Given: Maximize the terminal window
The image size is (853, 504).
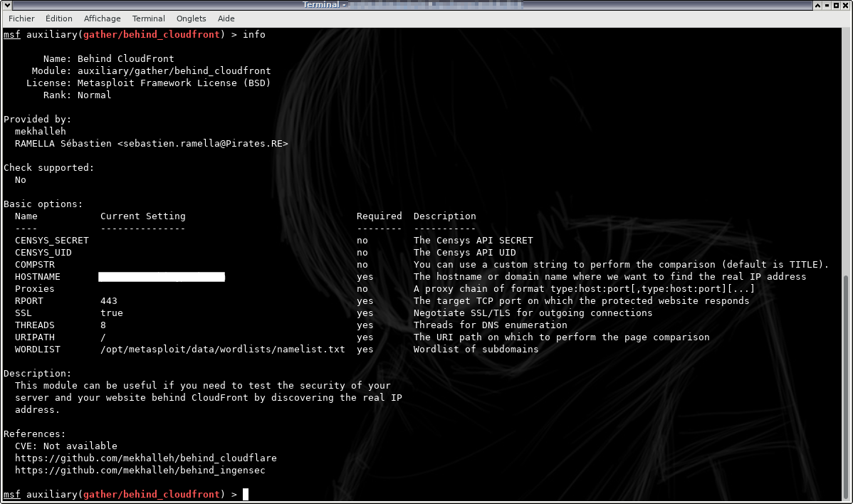Looking at the screenshot, I should (x=836, y=5).
